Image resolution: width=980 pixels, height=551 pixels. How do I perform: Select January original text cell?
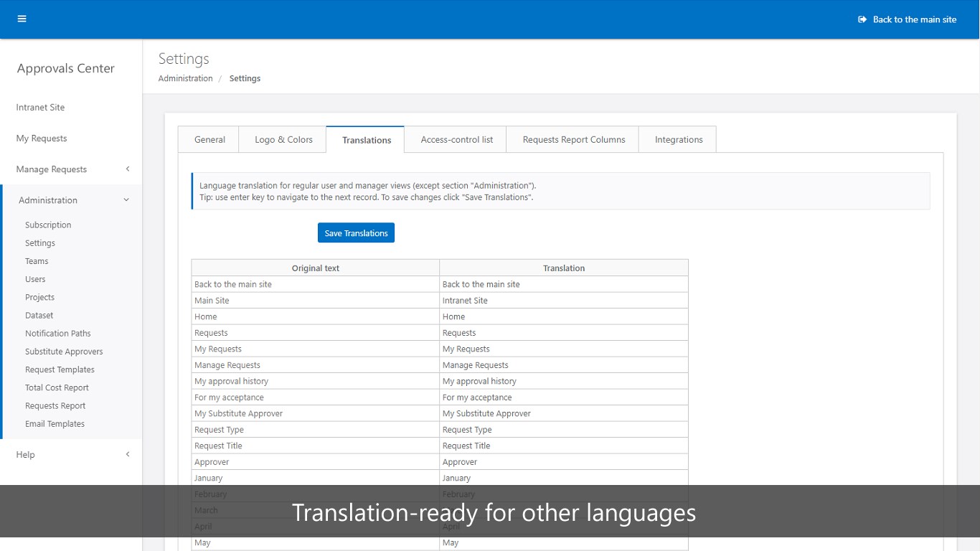[316, 478]
